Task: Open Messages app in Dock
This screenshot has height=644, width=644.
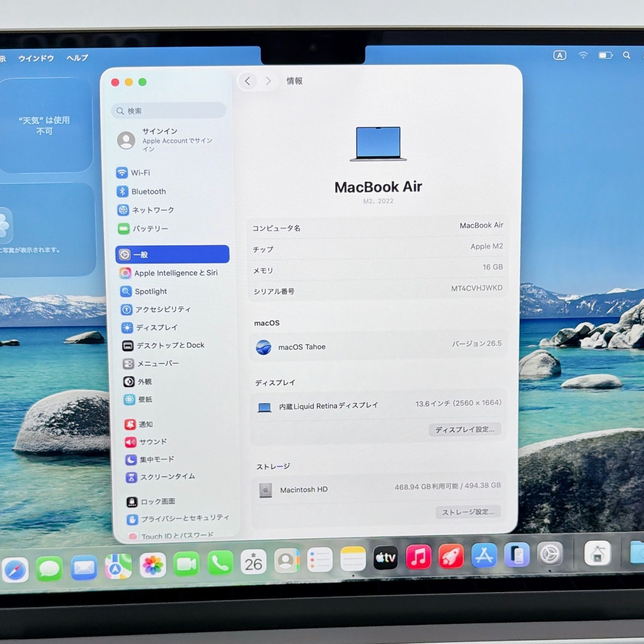Action: 50,569
